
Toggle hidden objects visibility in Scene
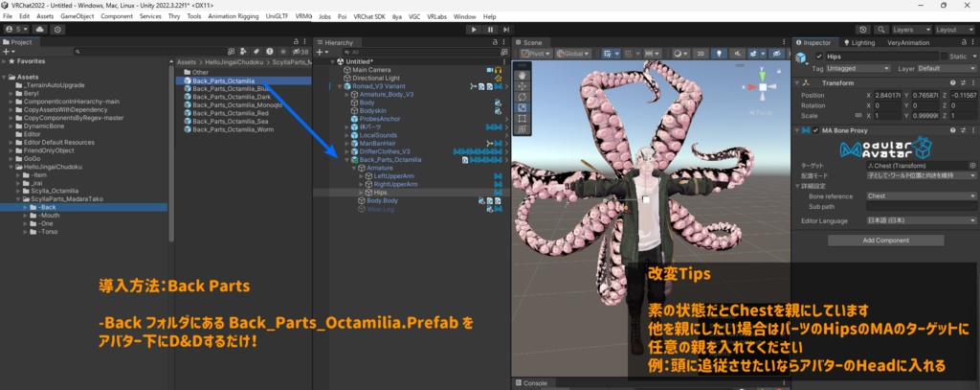[777, 54]
